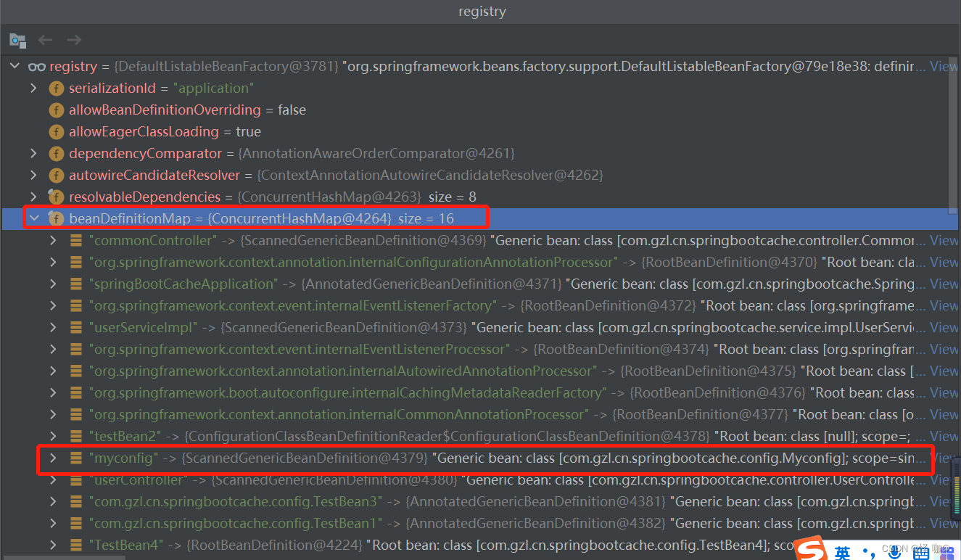
Task: Expand the "userServiceImpl" entry
Action: point(53,328)
